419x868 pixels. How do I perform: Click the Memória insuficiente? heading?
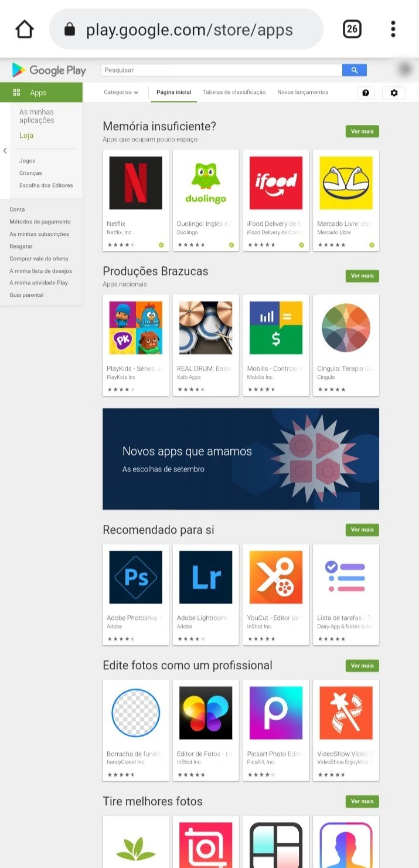[x=159, y=126]
